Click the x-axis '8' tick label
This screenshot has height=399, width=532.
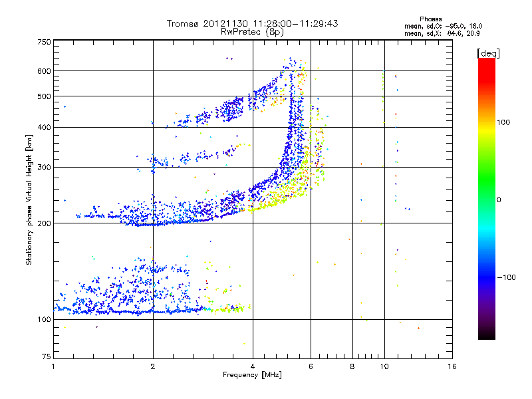coord(352,366)
